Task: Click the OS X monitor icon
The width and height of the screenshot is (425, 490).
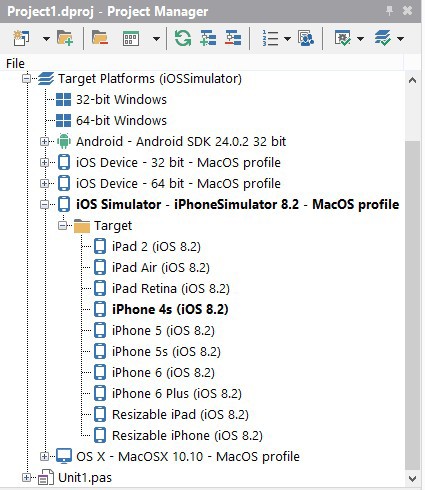Action: coord(64,456)
